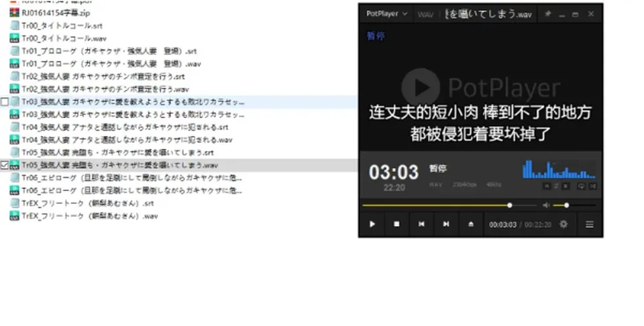Click the seek bar progress slider

pyautogui.click(x=449, y=205)
